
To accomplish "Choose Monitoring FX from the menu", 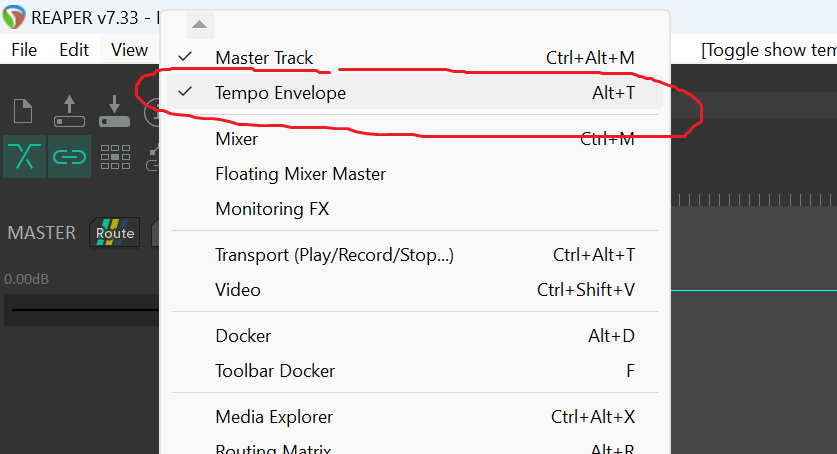I will click(x=272, y=209).
